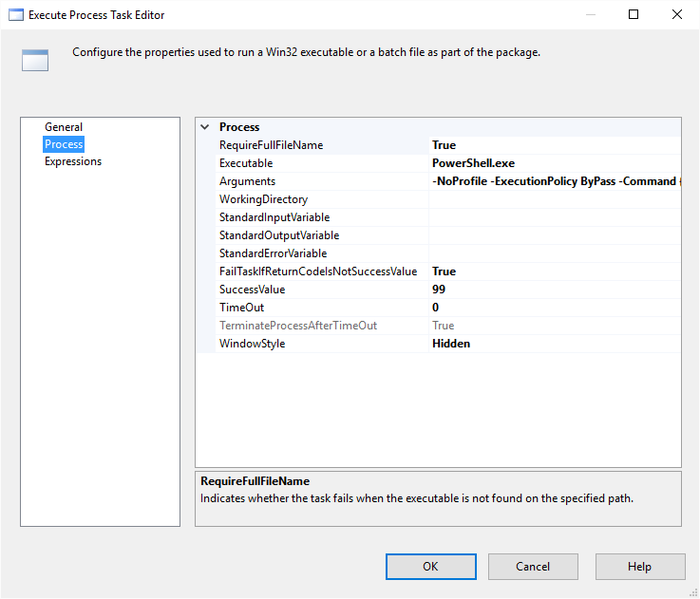700x599 pixels.
Task: Click the OK button
Action: 431,567
